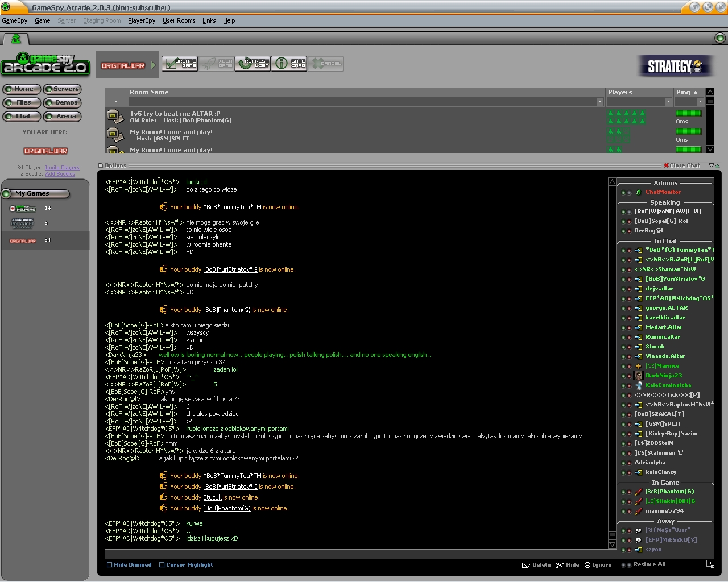Open the Game menu
This screenshot has width=728, height=582.
point(43,20)
